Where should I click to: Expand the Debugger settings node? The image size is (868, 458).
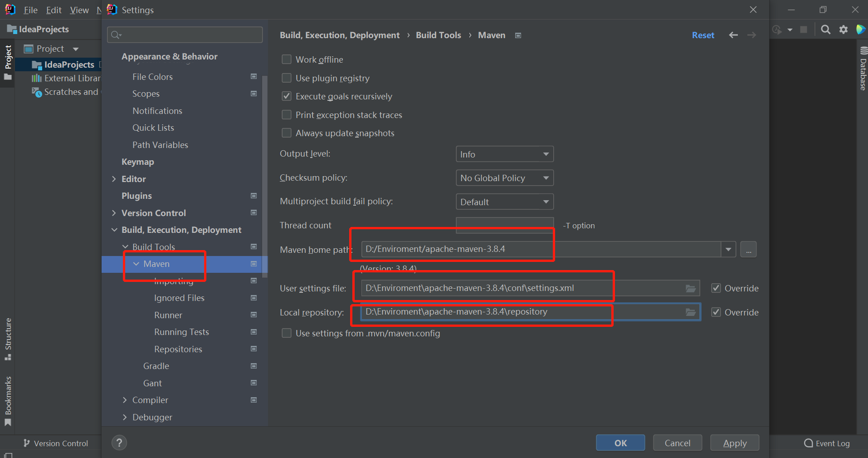tap(125, 417)
